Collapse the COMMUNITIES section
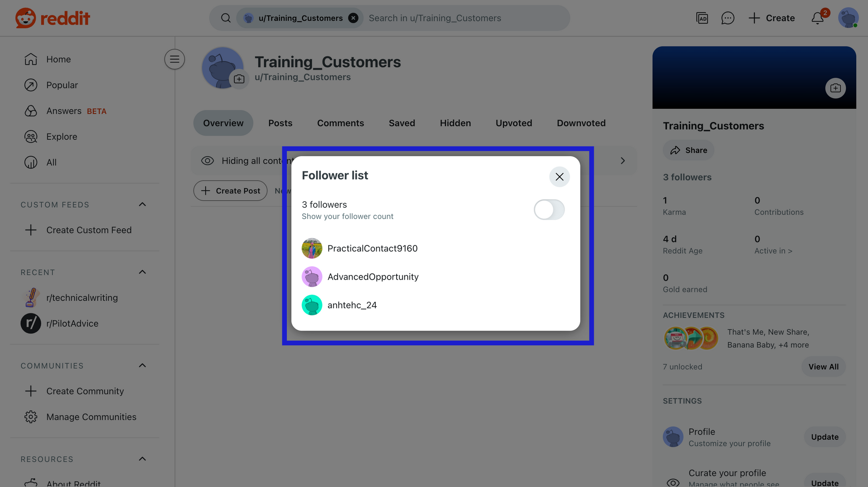This screenshot has width=868, height=487. coord(142,366)
